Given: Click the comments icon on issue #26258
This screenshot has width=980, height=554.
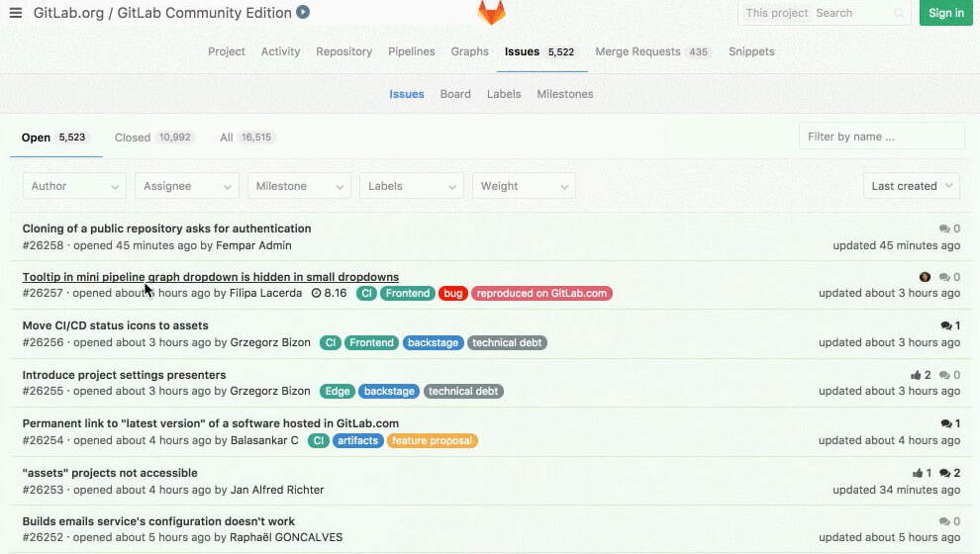Looking at the screenshot, I should click(x=943, y=229).
